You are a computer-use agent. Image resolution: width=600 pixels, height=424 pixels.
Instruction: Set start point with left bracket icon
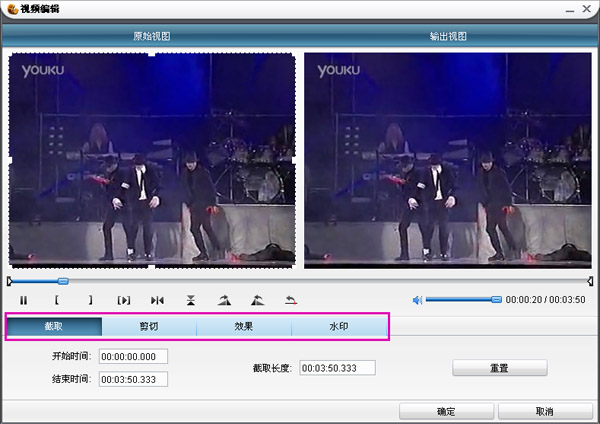[x=57, y=300]
